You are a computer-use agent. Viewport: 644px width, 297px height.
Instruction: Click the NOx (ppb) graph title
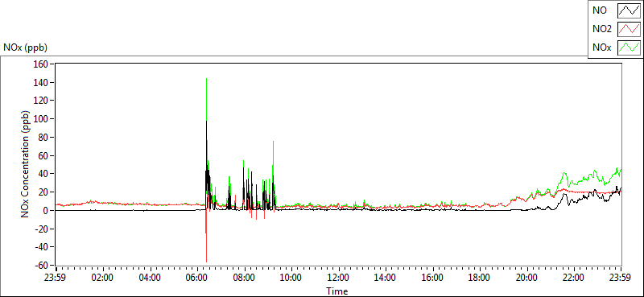[x=26, y=47]
